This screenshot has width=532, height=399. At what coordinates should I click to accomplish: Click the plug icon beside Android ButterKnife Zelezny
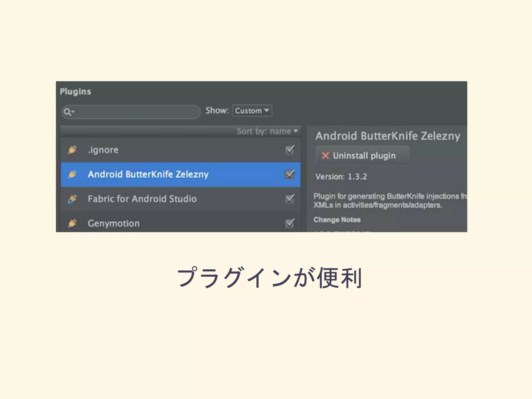click(x=72, y=174)
